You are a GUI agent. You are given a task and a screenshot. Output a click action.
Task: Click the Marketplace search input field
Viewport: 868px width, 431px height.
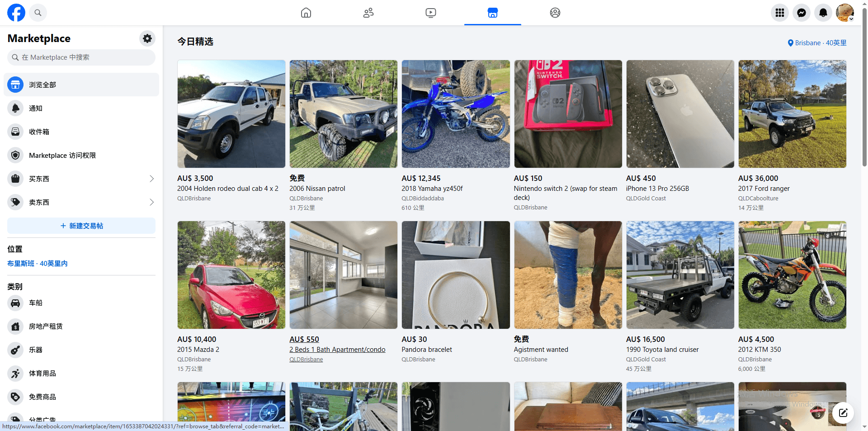[x=81, y=57]
